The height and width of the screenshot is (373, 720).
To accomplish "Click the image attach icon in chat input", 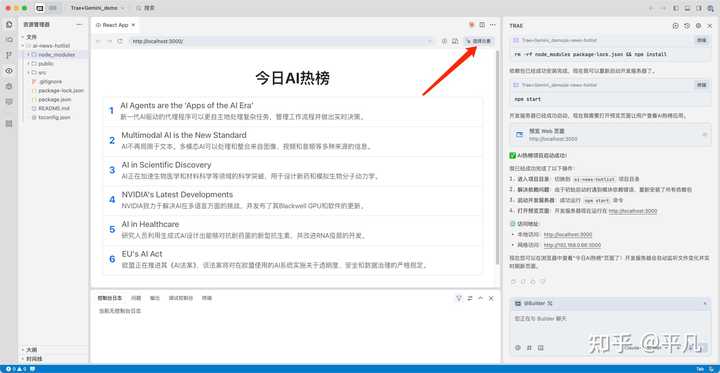I will tap(540, 347).
